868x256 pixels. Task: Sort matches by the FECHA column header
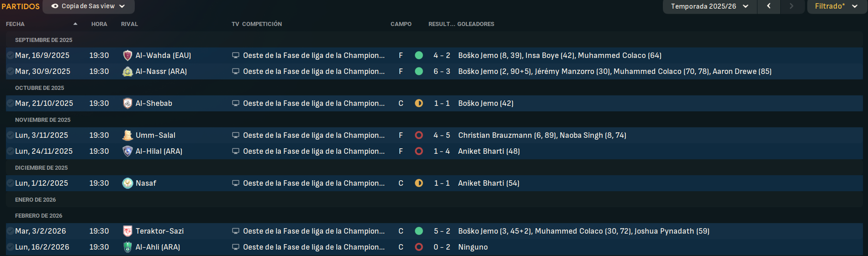[x=16, y=24]
